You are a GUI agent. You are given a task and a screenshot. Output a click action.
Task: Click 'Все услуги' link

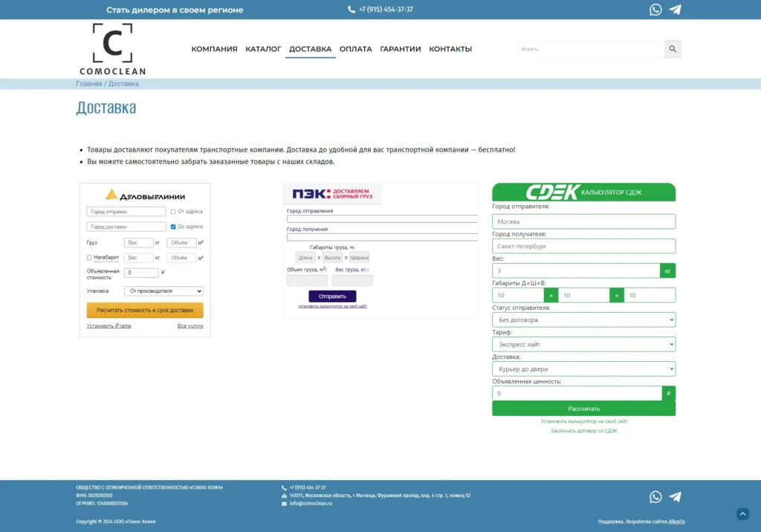(190, 325)
